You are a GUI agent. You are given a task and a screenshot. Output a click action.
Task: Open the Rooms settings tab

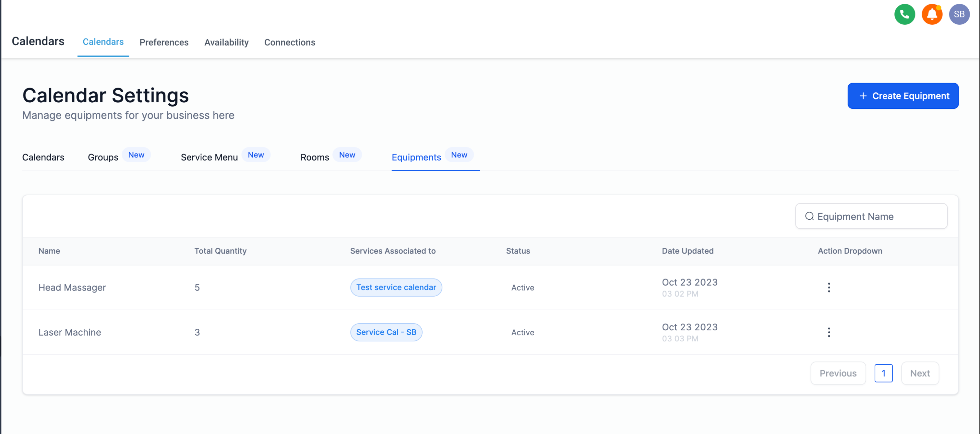click(315, 157)
